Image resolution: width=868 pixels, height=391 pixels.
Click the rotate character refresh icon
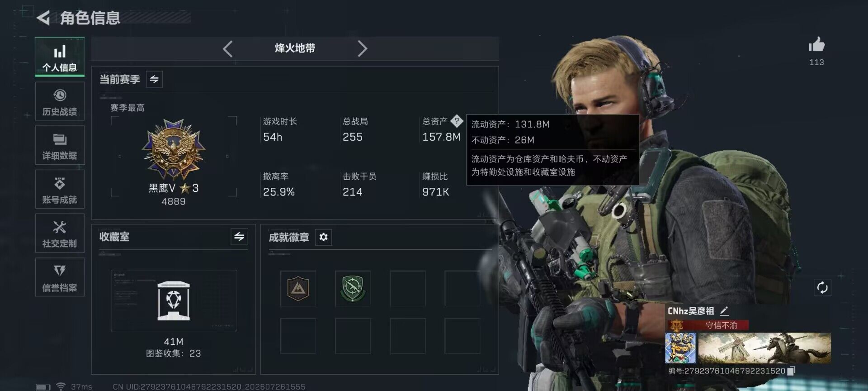[x=822, y=287]
